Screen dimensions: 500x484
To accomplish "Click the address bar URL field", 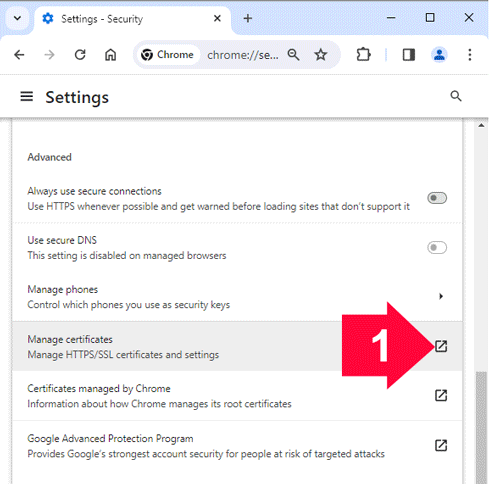I will [243, 55].
